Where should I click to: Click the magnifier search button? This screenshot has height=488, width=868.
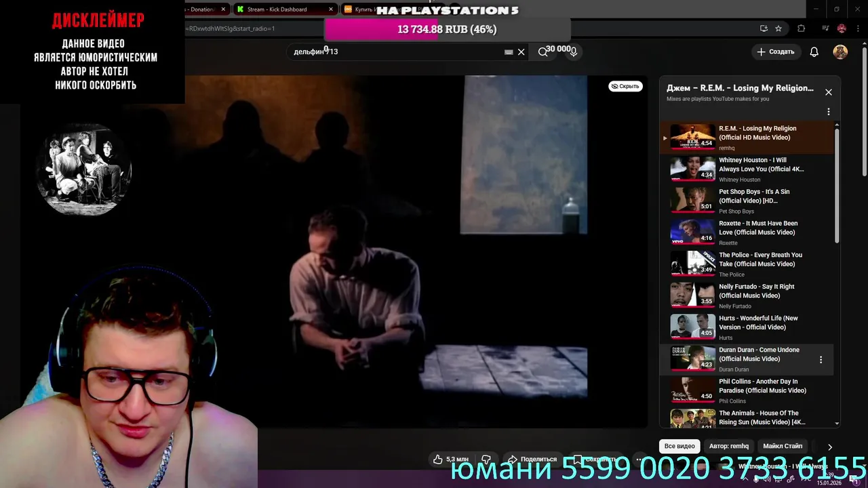[542, 52]
